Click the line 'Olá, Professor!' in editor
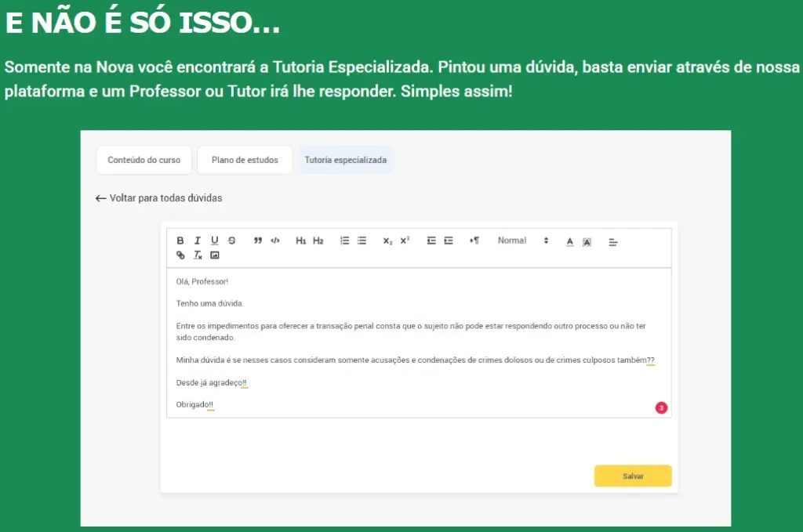 202,281
